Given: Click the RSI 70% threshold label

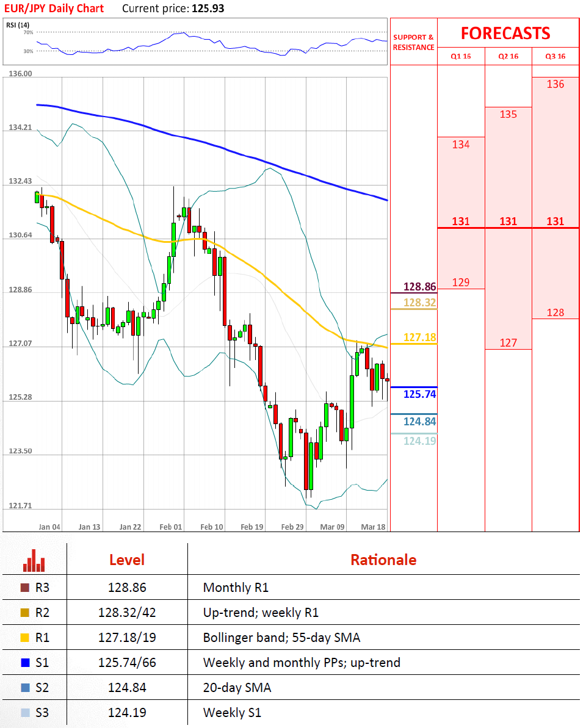Looking at the screenshot, I should click(28, 32).
